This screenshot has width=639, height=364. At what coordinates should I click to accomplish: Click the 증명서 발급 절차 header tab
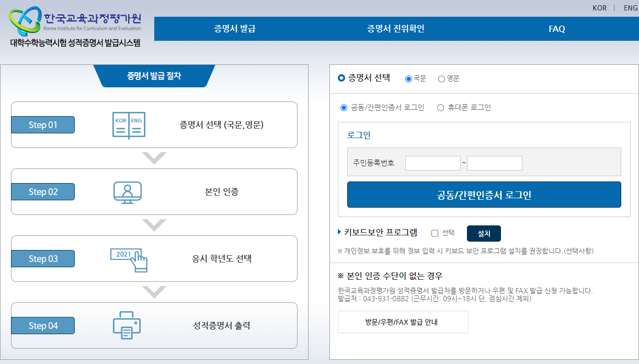click(153, 76)
